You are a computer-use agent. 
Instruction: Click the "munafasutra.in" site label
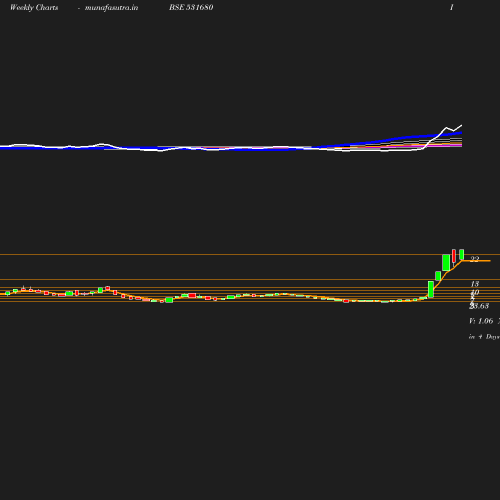[111, 8]
